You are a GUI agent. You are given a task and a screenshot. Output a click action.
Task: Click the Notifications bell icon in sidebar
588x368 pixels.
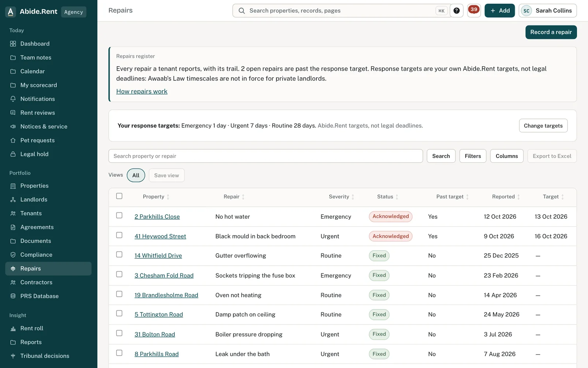coord(13,99)
